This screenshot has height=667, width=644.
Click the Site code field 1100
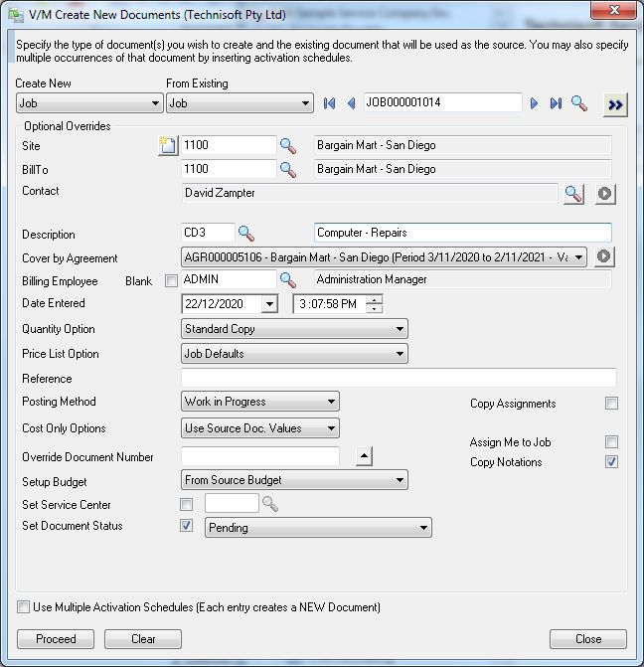click(229, 145)
